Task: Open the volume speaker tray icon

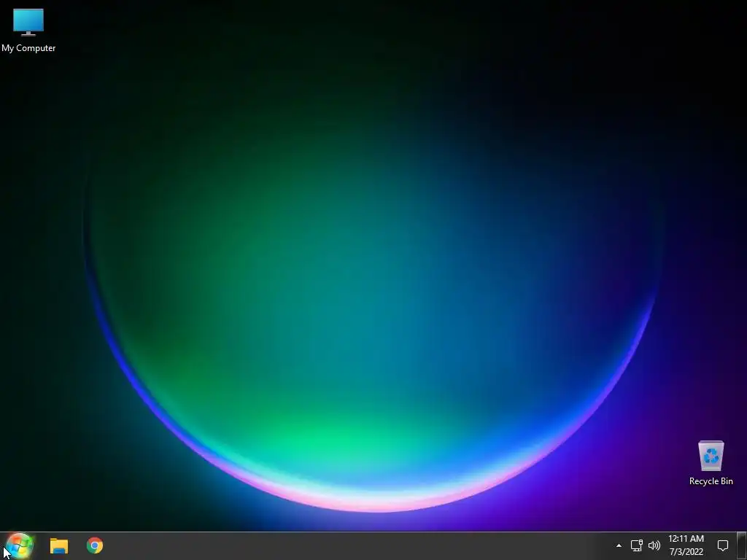Action: point(654,545)
